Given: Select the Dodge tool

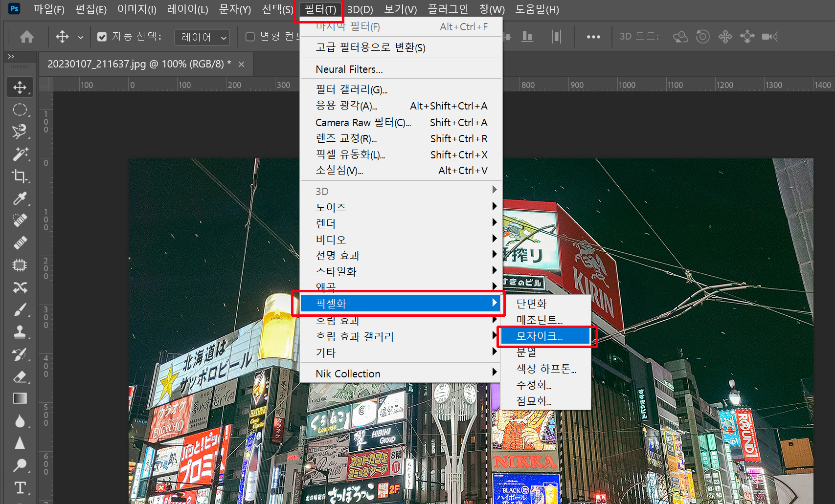Looking at the screenshot, I should (20, 465).
